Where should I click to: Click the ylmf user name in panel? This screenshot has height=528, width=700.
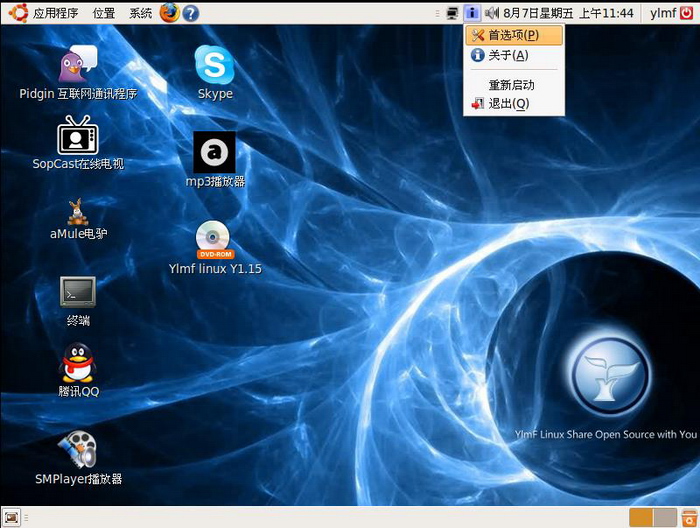point(663,13)
